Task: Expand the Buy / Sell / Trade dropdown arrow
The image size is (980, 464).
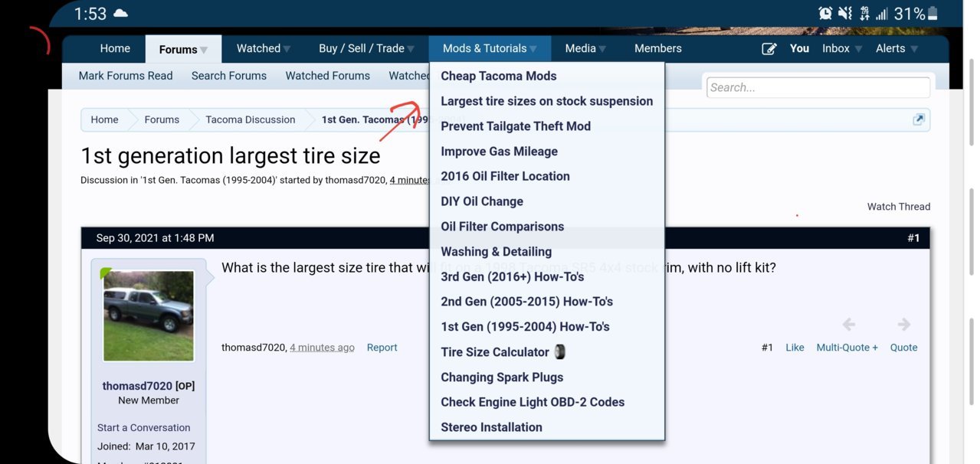Action: point(411,49)
